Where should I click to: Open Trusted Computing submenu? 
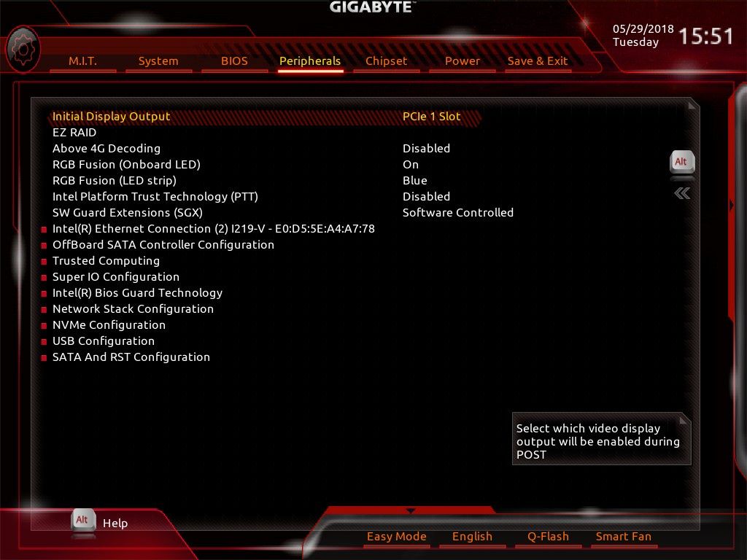(x=107, y=261)
